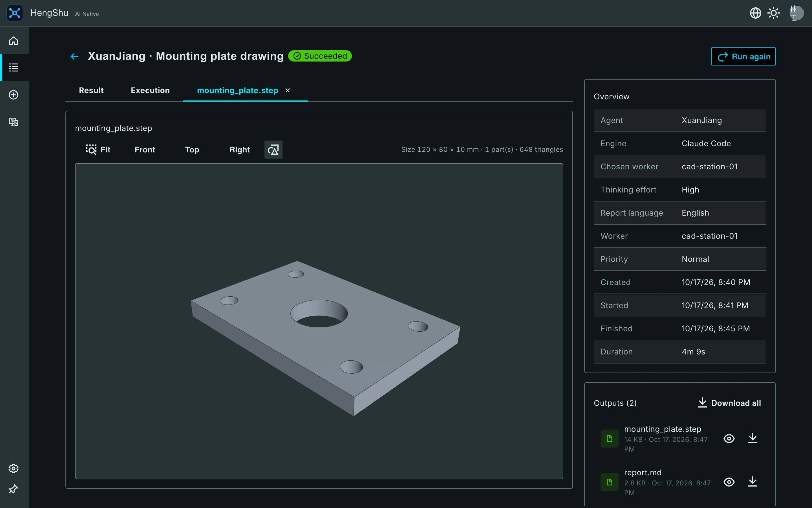This screenshot has height=508, width=812.
Task: Click the Duration value 4m 9s
Action: [x=693, y=352]
